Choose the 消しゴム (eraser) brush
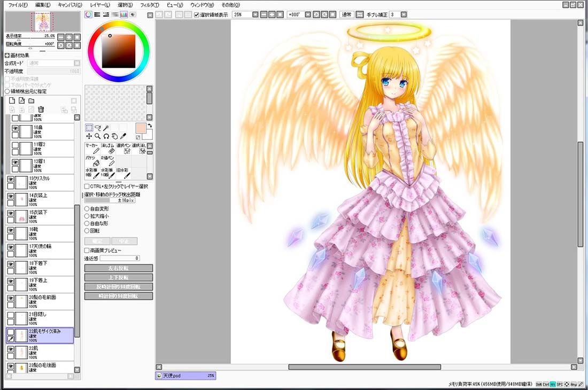Viewport: 588px width, 390px height. coord(107,149)
